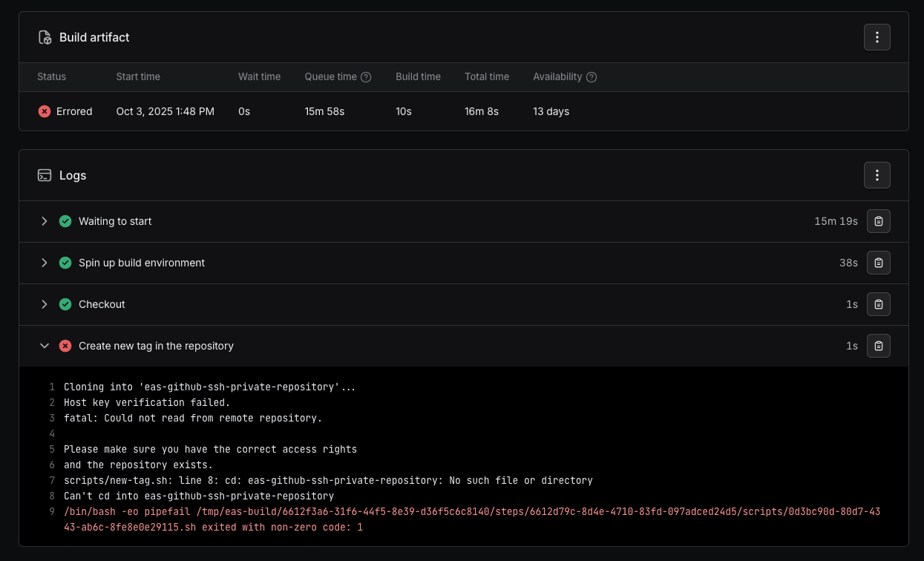Click the Checkout green success checkmark
This screenshot has height=561, width=924.
(x=65, y=304)
